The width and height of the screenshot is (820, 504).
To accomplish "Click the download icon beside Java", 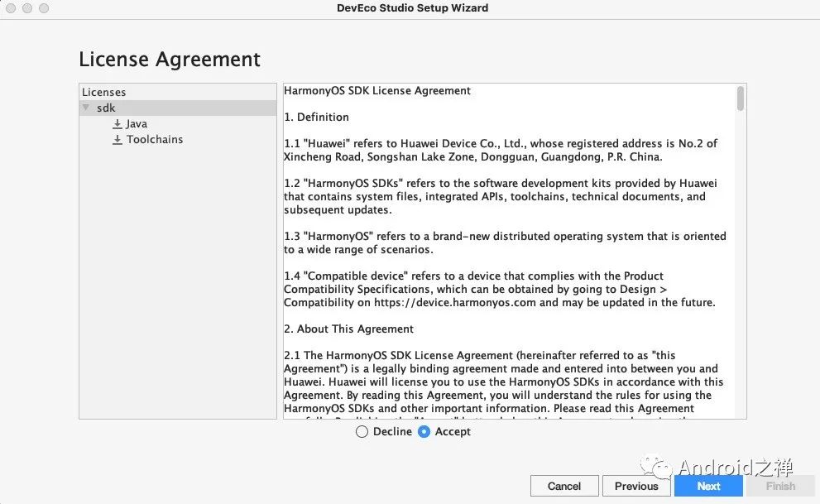I will click(117, 124).
